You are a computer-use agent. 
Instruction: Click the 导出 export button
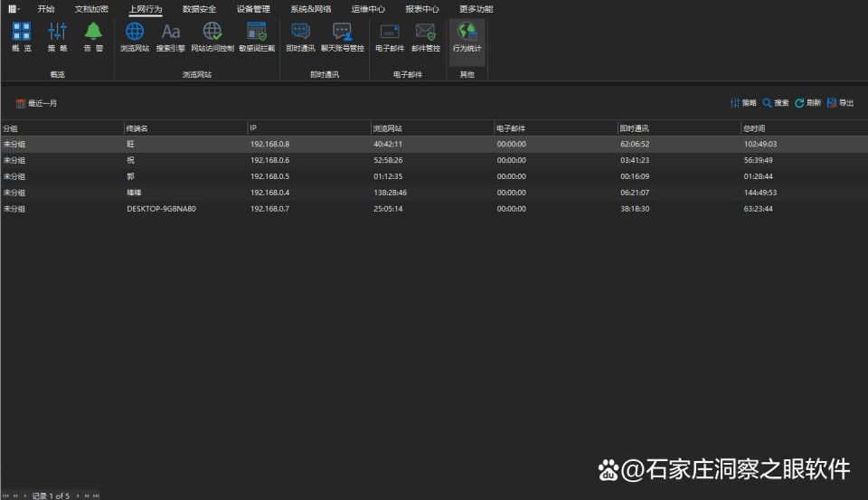[x=840, y=103]
